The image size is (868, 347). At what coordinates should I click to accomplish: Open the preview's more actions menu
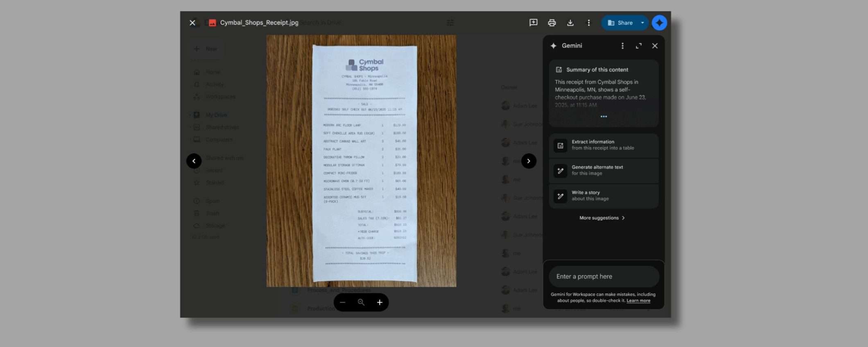(588, 23)
